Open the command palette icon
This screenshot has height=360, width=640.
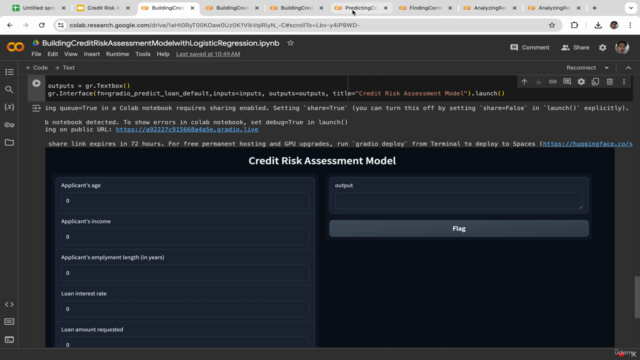9,322
